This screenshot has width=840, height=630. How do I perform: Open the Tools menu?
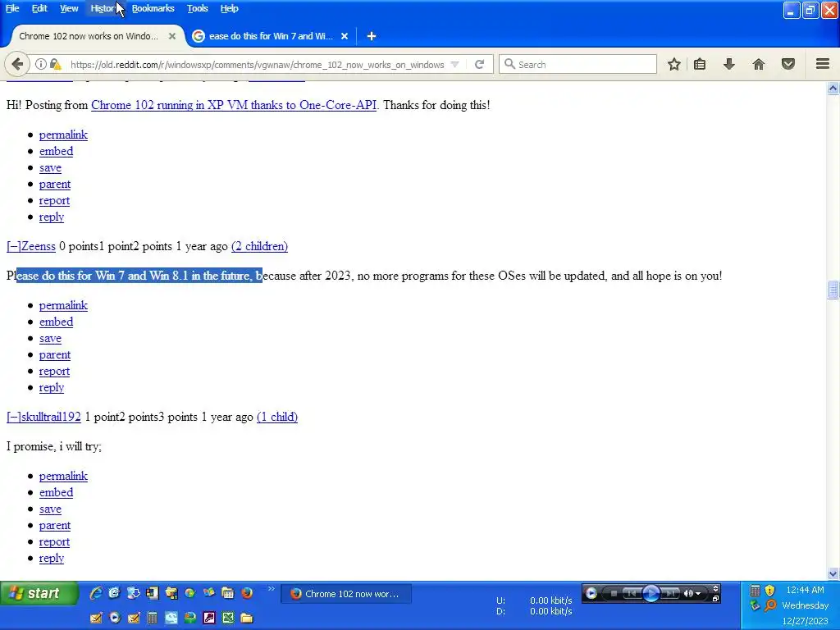(x=197, y=8)
